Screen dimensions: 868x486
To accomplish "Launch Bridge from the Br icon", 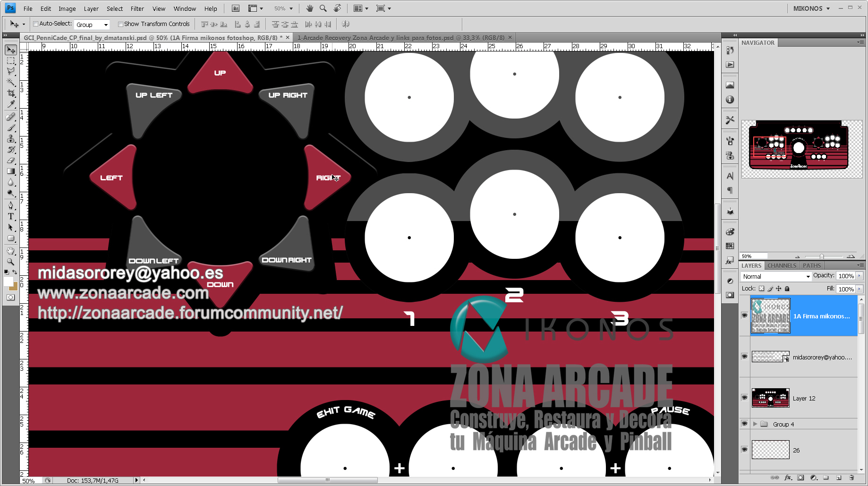I will tap(236, 9).
